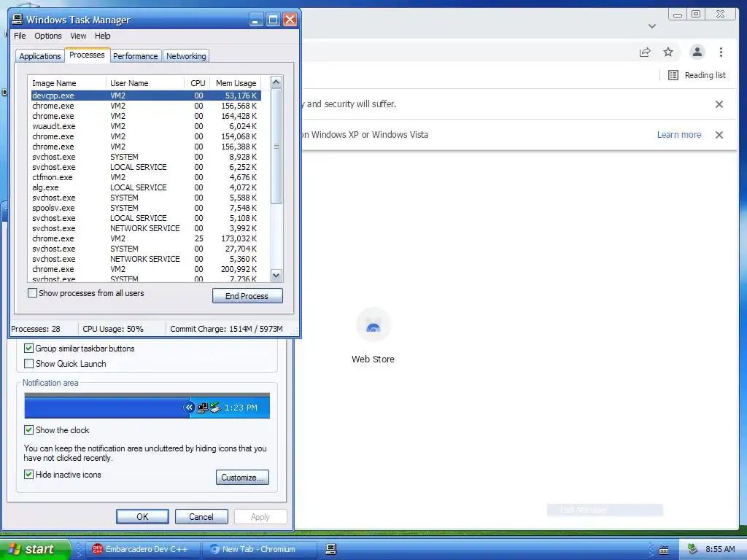
Task: Click Cancel in the taskbar properties dialog
Action: (x=201, y=517)
